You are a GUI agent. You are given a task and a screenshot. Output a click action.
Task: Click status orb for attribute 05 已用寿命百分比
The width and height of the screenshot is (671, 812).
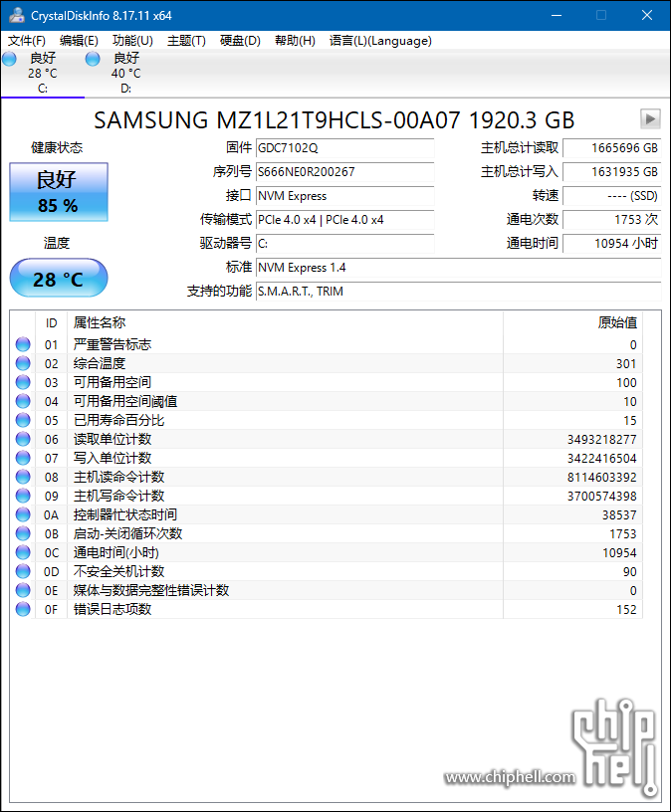(x=23, y=420)
